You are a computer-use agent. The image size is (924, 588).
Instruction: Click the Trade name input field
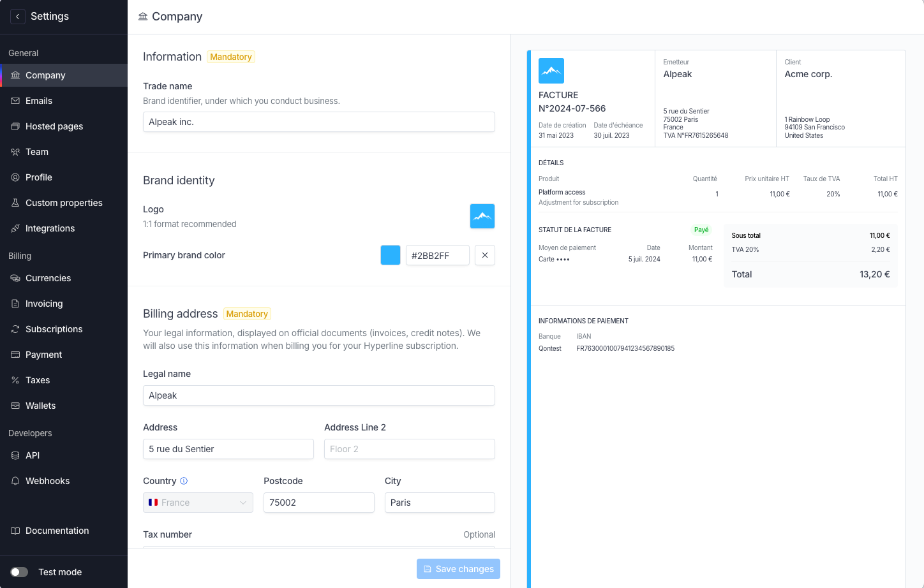coord(319,122)
